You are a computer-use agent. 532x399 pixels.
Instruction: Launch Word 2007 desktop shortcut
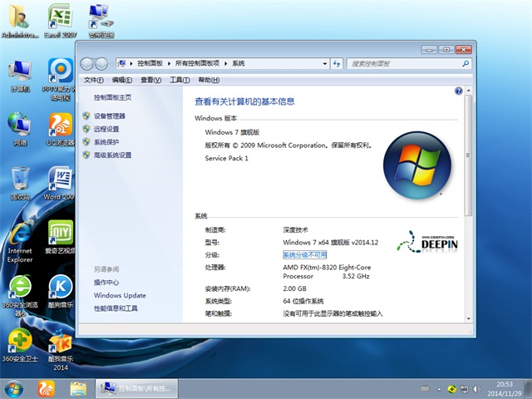tap(60, 183)
